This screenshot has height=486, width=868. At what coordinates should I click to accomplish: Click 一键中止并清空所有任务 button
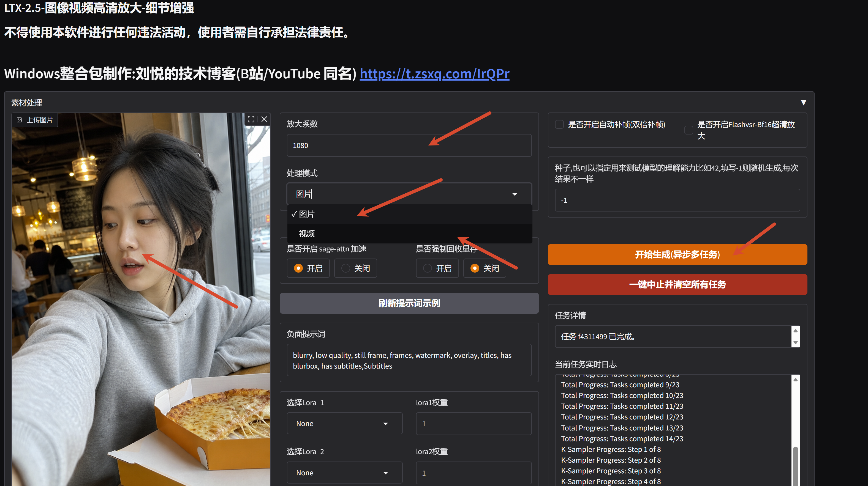[x=677, y=284]
